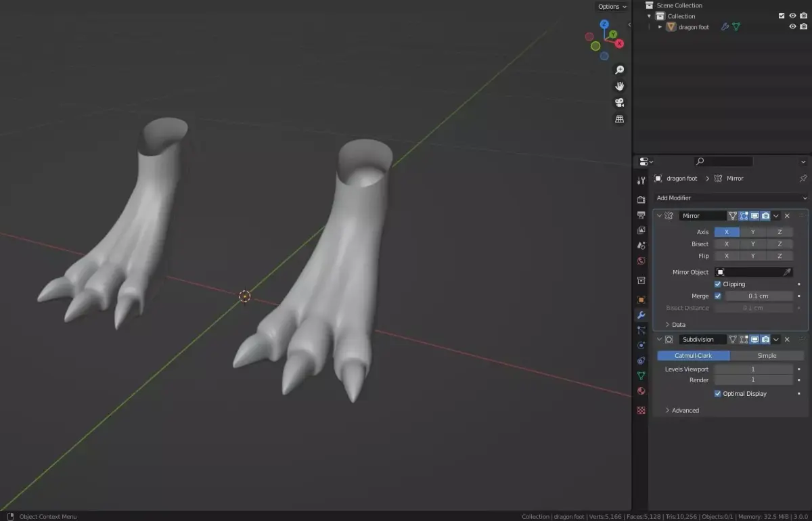Click the eyedropper for Mirror Object
This screenshot has width=812, height=521.
coord(787,272)
